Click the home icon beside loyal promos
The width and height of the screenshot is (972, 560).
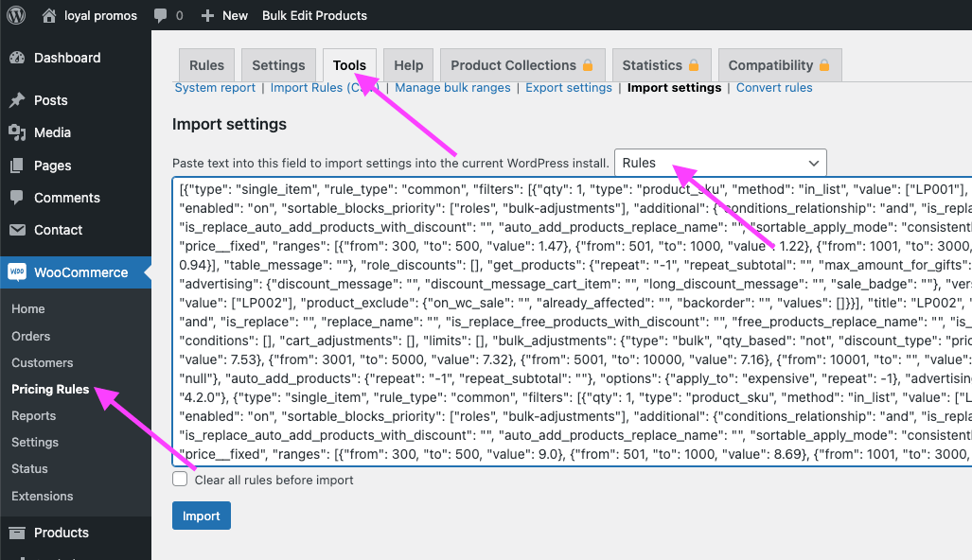[x=49, y=15]
